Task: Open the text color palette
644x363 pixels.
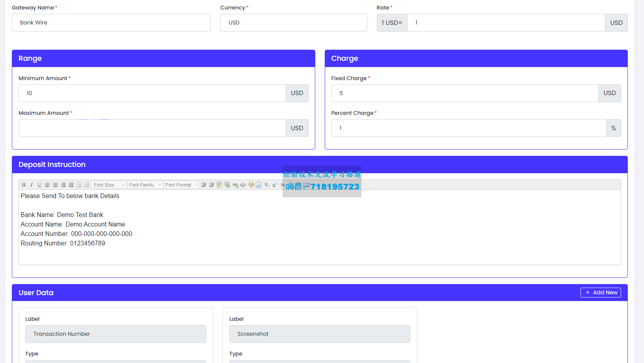Action: pos(251,185)
